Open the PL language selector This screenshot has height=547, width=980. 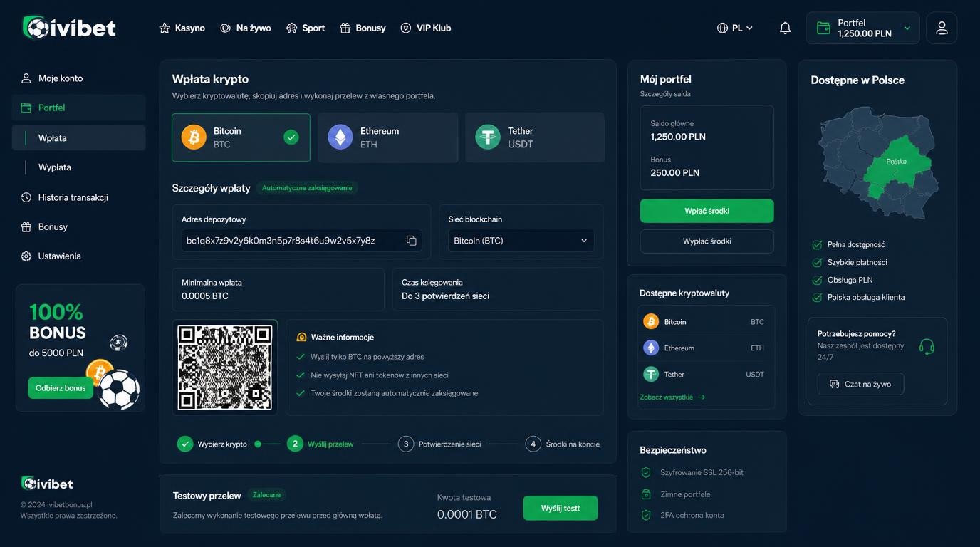[735, 28]
